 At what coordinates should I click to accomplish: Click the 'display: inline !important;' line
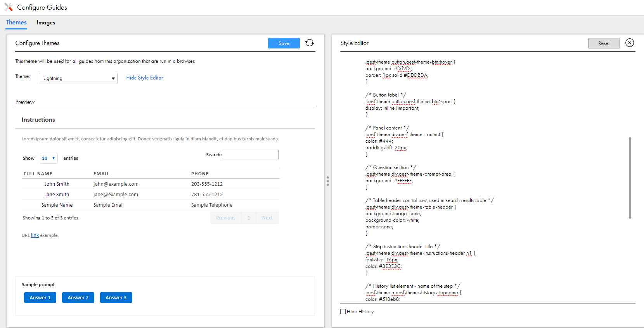392,108
